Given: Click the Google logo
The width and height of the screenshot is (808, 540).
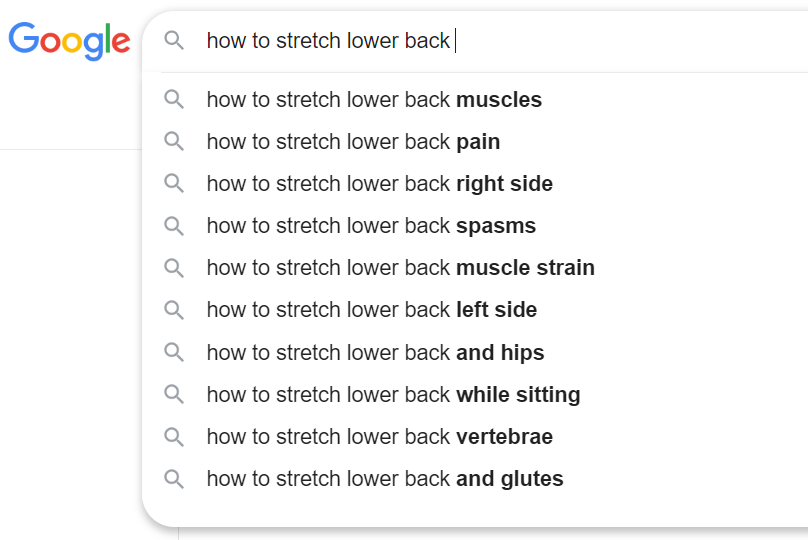Looking at the screenshot, I should 69,40.
